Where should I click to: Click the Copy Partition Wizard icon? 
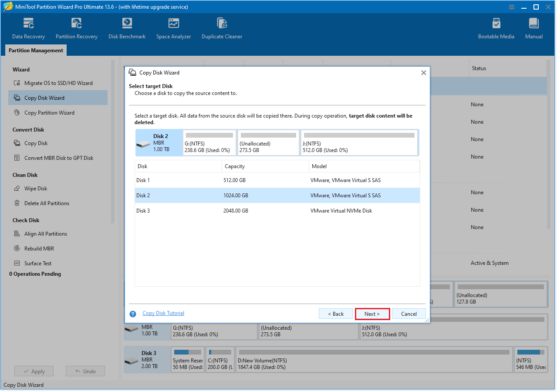(17, 113)
